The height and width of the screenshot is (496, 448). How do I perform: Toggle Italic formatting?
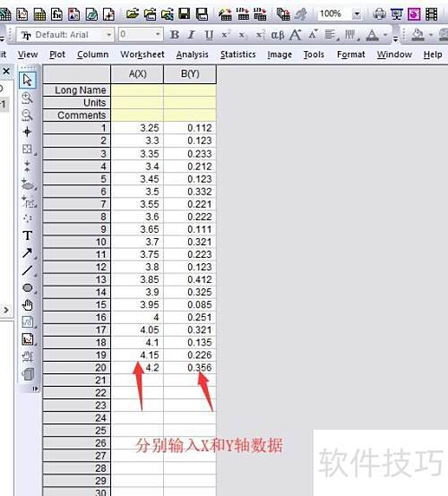tap(191, 35)
